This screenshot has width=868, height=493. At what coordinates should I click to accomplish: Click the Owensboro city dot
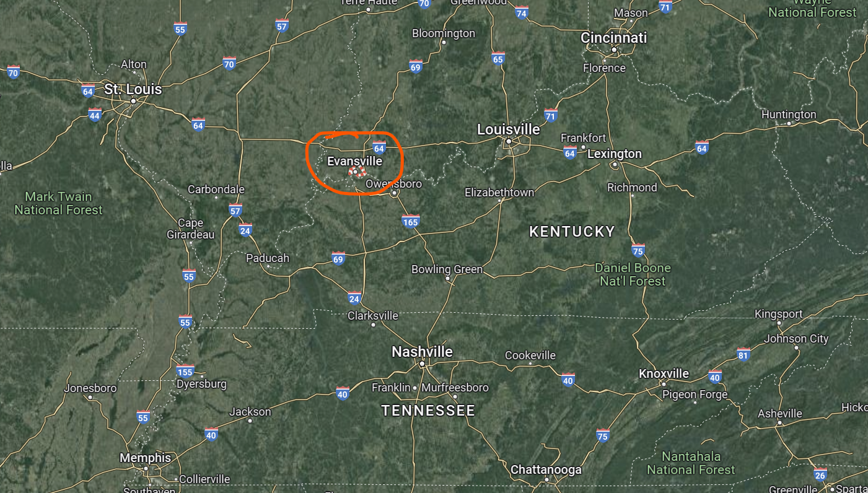click(x=394, y=193)
